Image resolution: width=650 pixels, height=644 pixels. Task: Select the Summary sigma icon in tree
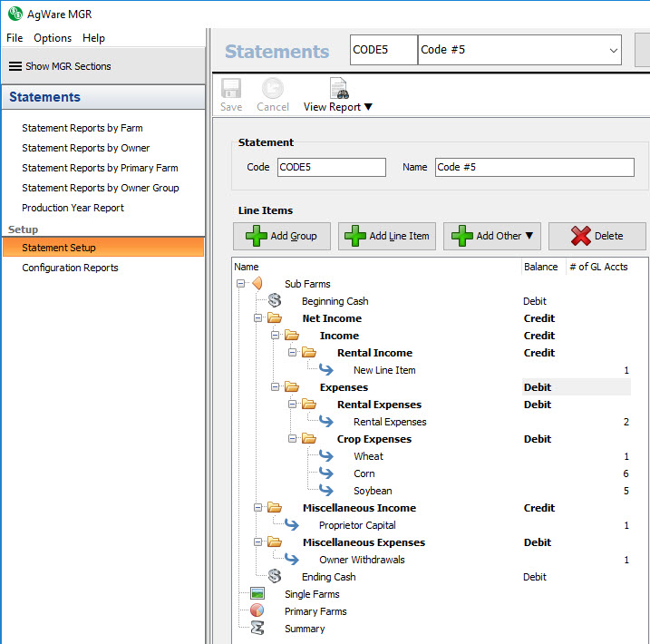(257, 629)
